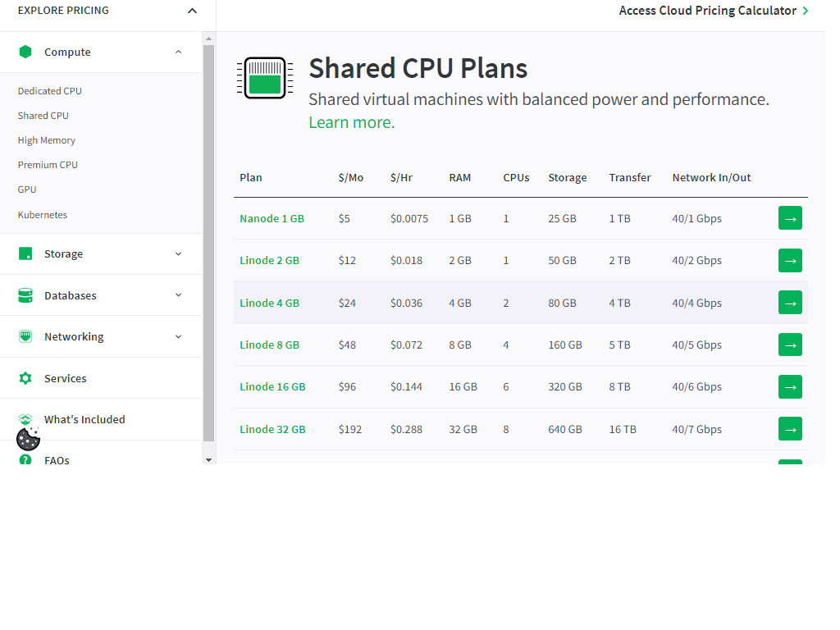
Task: Click the $0.144 hourly price cell
Action: click(x=407, y=387)
